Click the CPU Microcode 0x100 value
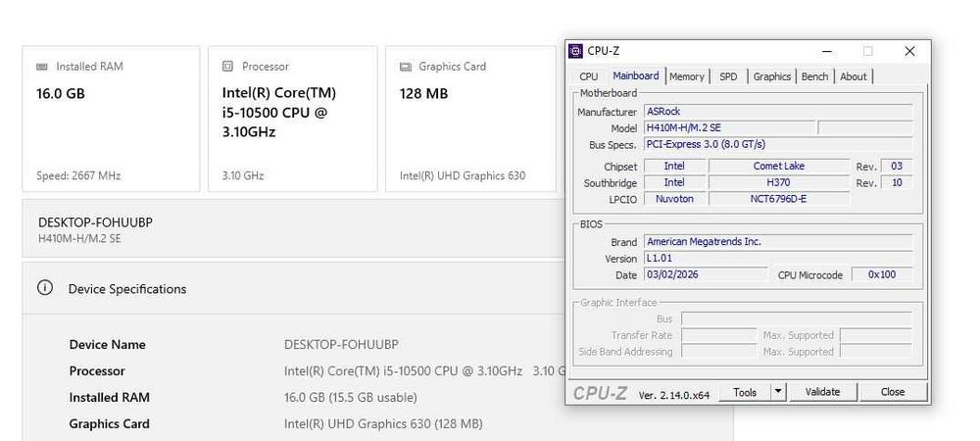 click(x=882, y=274)
